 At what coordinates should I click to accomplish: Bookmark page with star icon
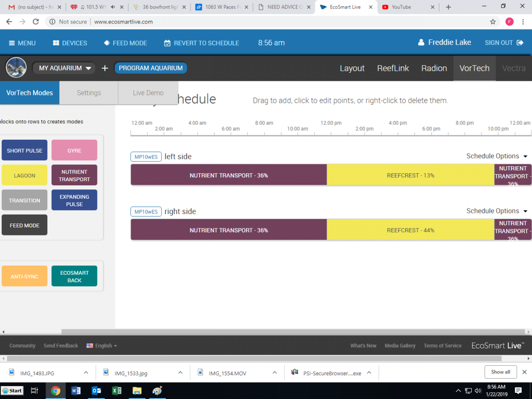click(493, 21)
